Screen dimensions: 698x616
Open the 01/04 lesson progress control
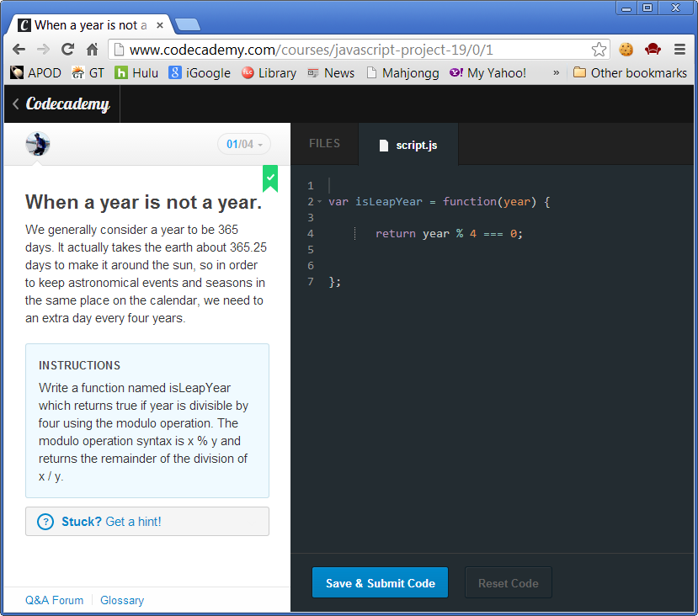point(243,144)
